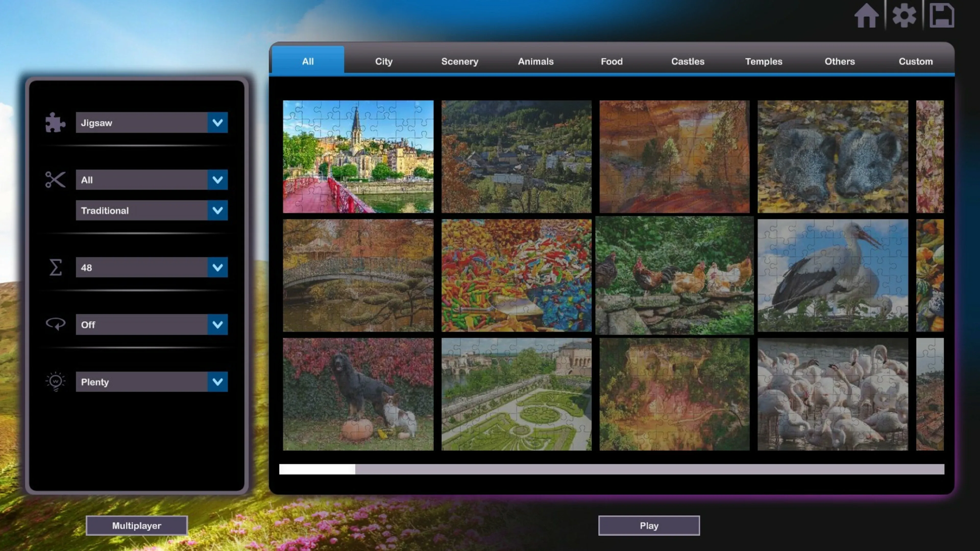Click the rotation arrow icon
Screen dimensions: 980x551
coord(55,324)
